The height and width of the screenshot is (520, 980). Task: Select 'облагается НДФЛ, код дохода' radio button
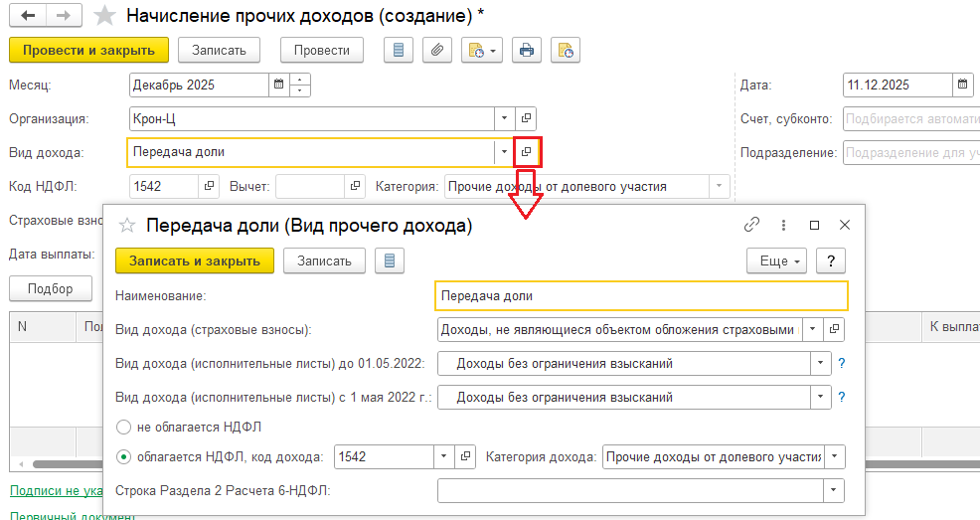pos(124,457)
